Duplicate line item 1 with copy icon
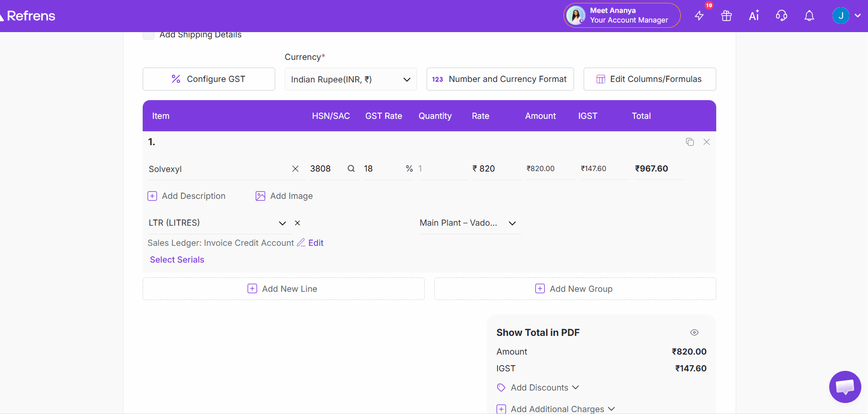Viewport: 868px width, 414px height. (689, 142)
